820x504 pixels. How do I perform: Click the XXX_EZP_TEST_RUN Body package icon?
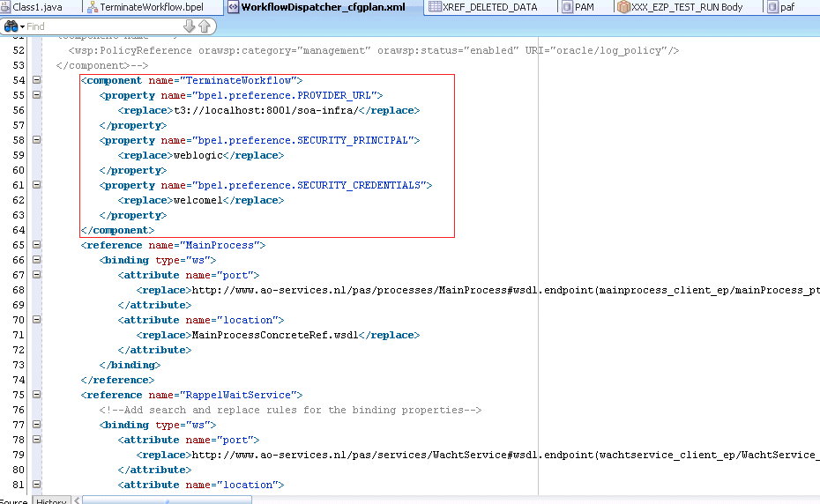(x=623, y=7)
